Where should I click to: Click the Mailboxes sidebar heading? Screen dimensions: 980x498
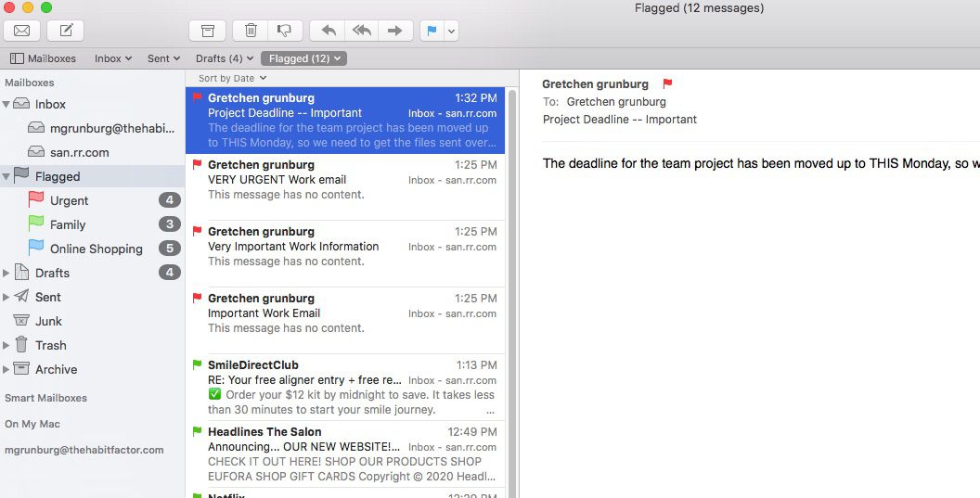[30, 83]
